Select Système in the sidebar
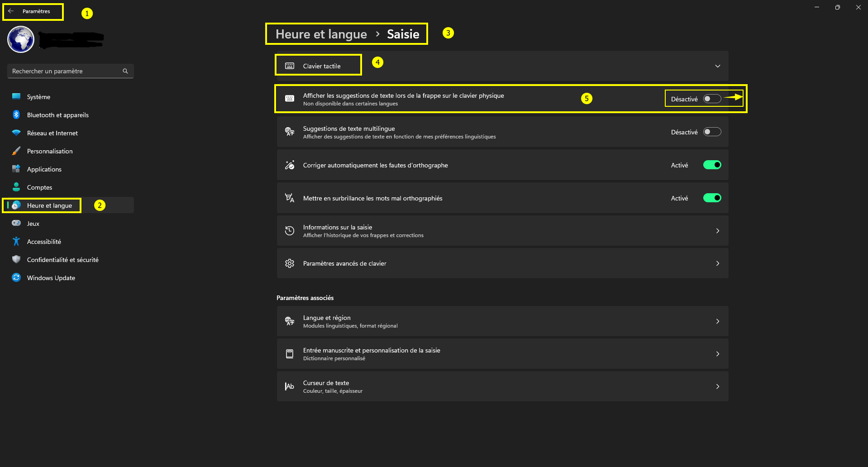The width and height of the screenshot is (868, 467). [38, 97]
